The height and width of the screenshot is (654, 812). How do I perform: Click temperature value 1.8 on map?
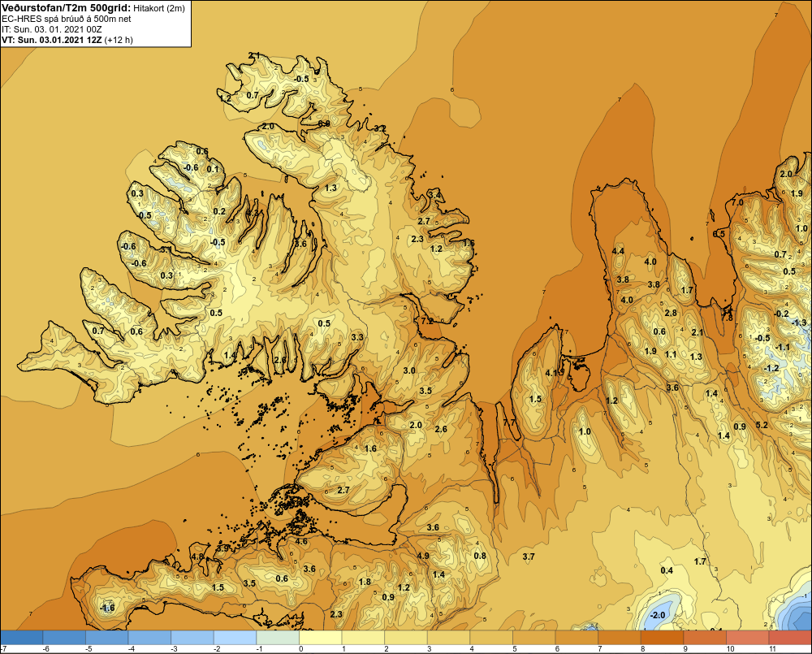pos(365,582)
